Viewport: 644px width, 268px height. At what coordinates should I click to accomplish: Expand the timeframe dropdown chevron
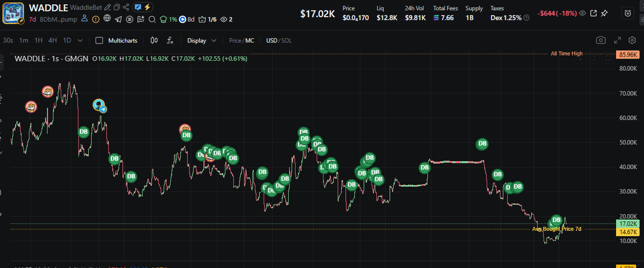[80, 40]
